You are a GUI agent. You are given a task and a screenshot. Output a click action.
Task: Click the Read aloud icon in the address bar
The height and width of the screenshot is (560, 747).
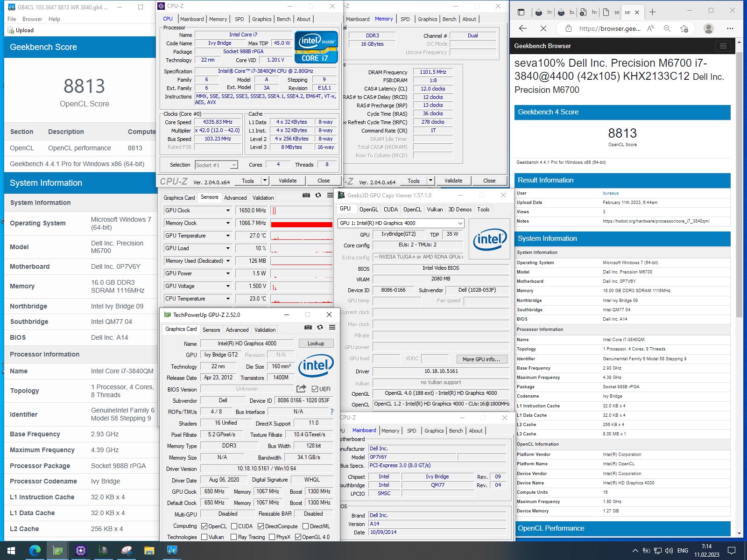[x=650, y=28]
